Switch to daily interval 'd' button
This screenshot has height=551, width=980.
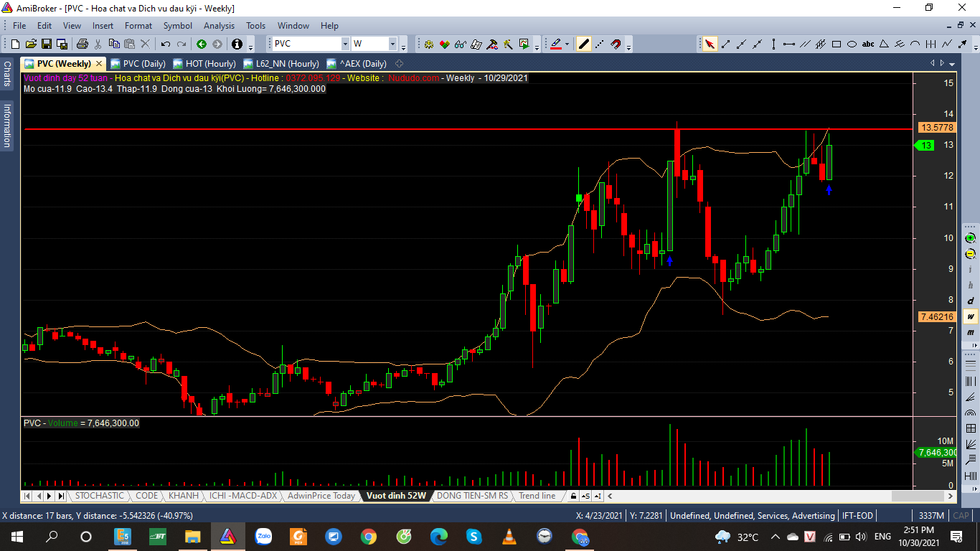[971, 301]
